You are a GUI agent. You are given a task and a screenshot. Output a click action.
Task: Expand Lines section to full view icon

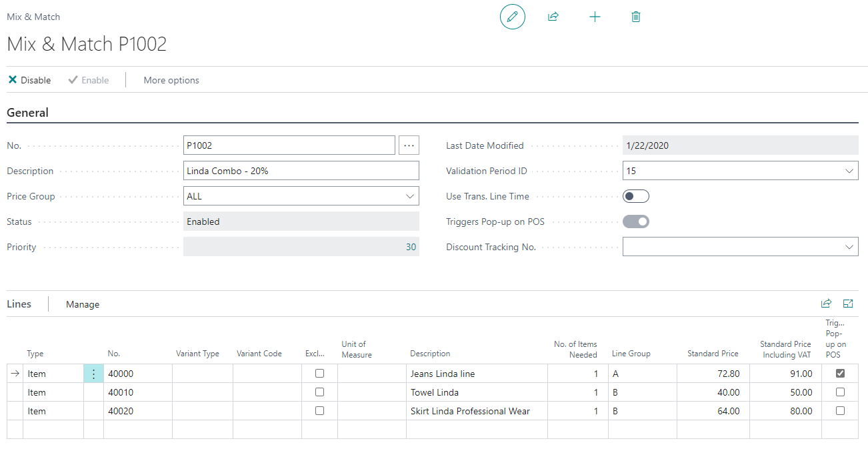[848, 304]
